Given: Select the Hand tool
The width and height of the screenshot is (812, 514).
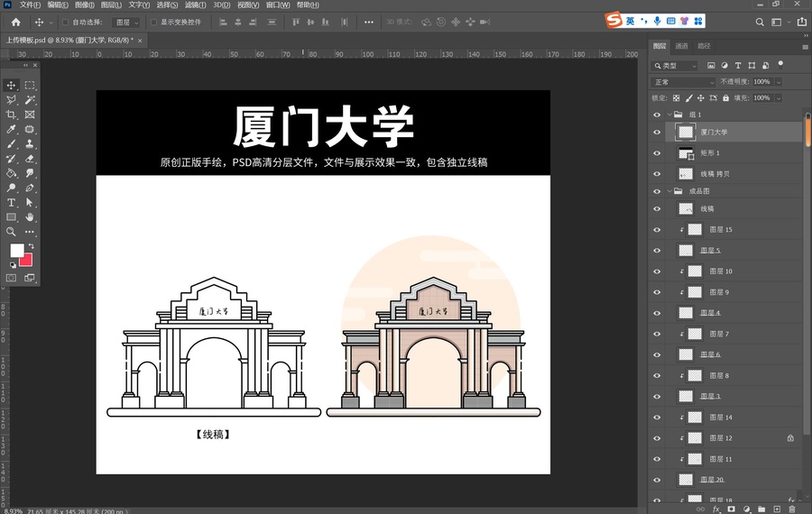Looking at the screenshot, I should 30,217.
